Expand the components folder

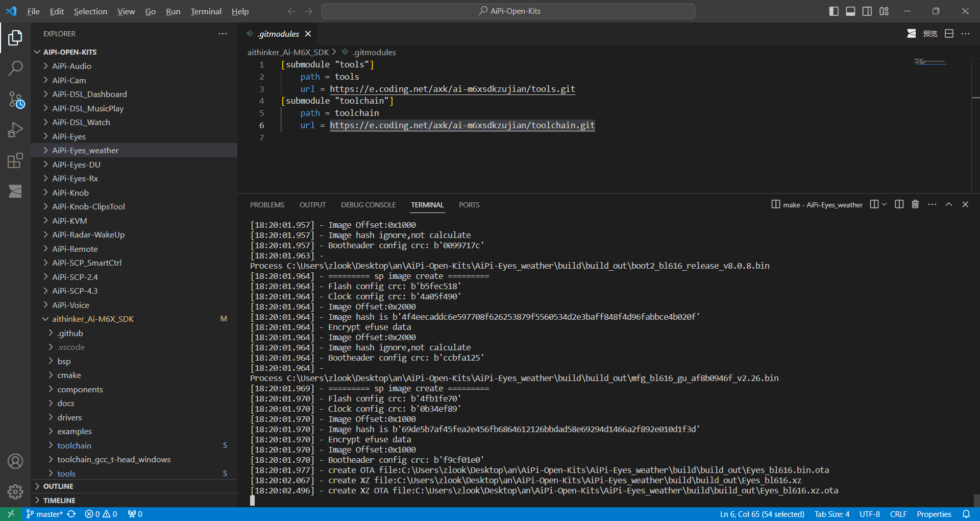[134, 389]
